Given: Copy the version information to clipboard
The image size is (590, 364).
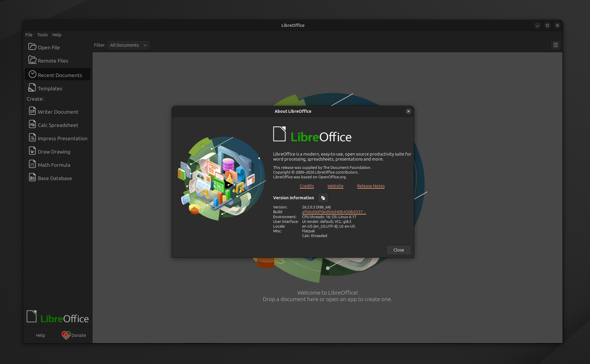Looking at the screenshot, I should pyautogui.click(x=323, y=198).
